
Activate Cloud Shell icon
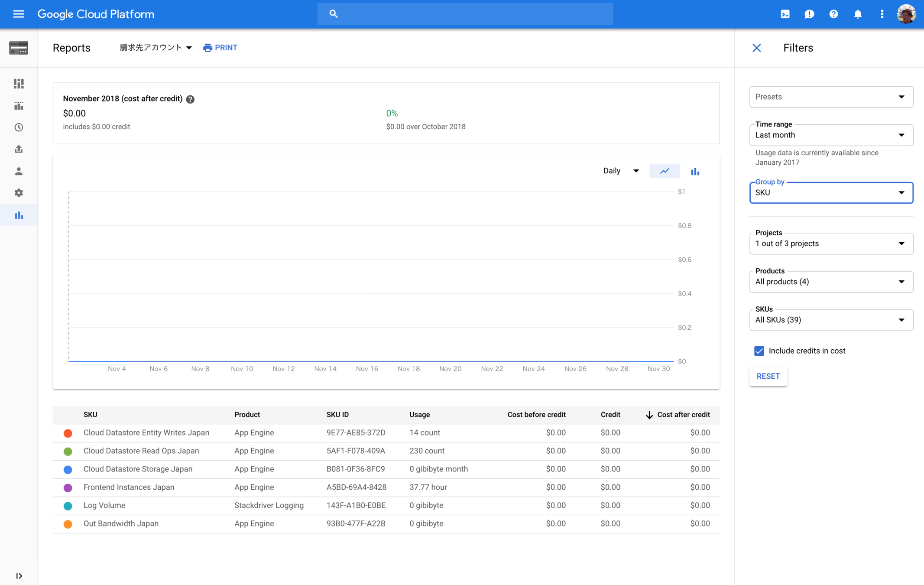(x=785, y=14)
